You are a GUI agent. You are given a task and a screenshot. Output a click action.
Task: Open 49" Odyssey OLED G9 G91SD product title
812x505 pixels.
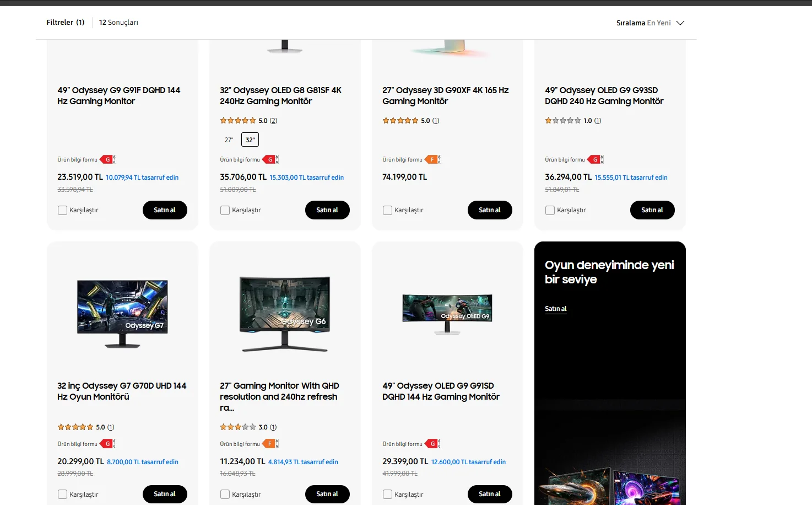[x=441, y=391]
